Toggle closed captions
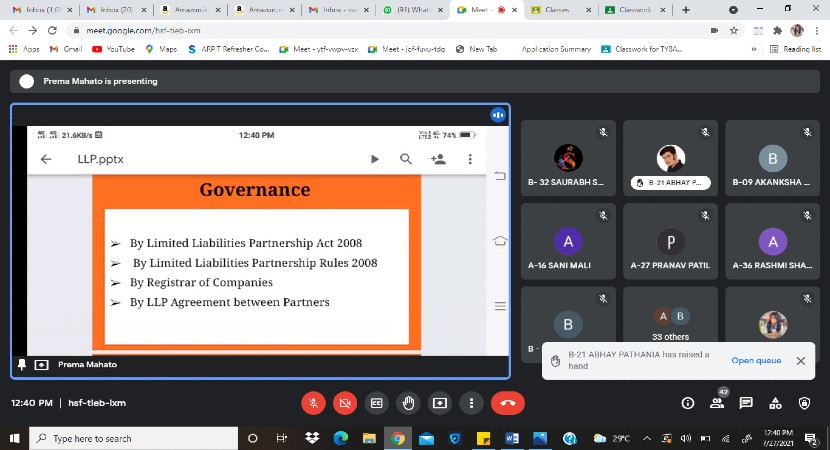 tap(377, 402)
